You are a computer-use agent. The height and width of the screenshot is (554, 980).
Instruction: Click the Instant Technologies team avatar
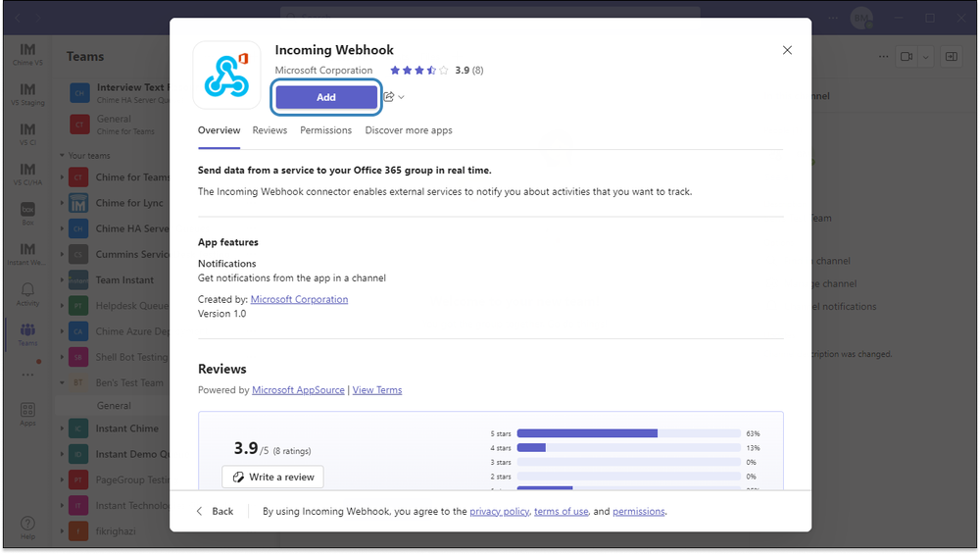point(78,505)
